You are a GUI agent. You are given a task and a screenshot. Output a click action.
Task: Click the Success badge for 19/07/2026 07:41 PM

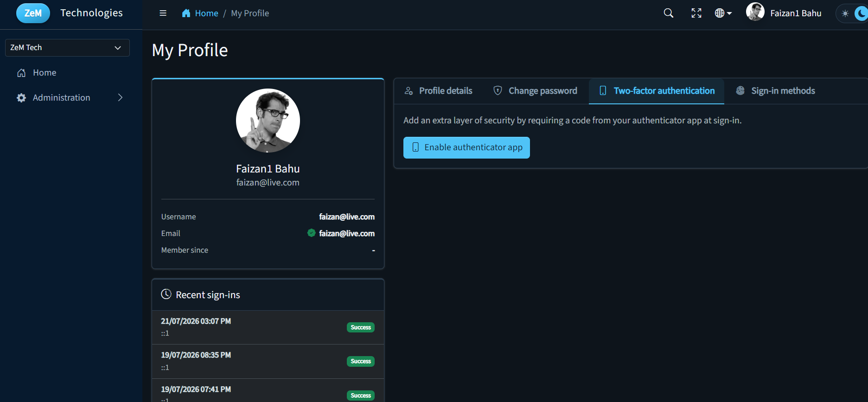click(361, 396)
